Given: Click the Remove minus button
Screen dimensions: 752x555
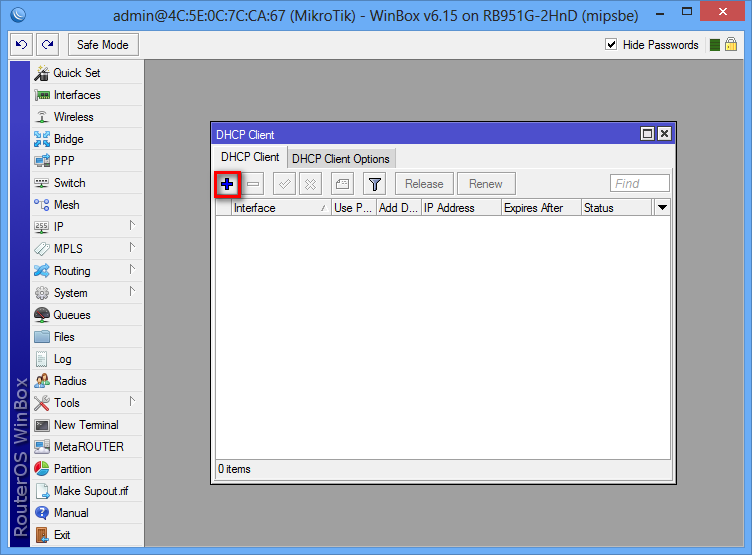Looking at the screenshot, I should [x=253, y=184].
